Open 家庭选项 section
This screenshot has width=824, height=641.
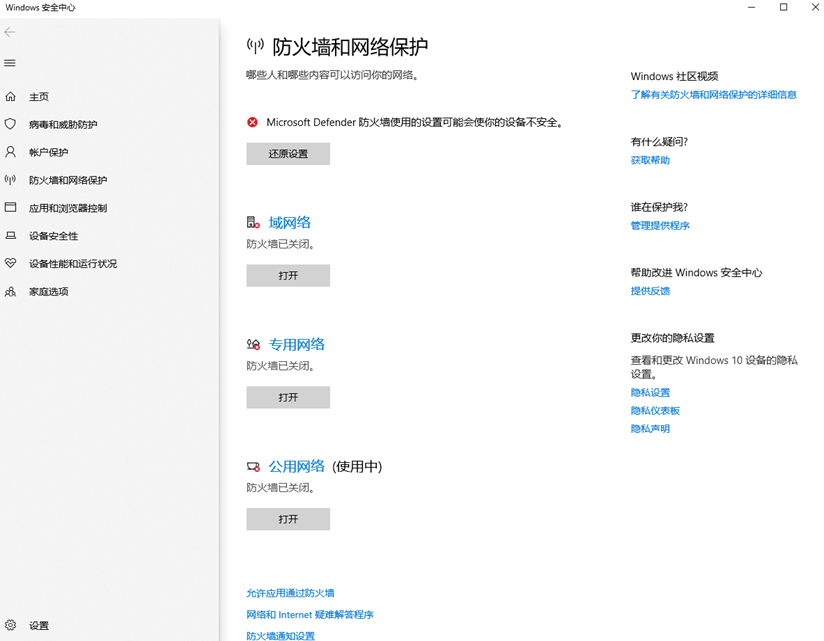[48, 292]
